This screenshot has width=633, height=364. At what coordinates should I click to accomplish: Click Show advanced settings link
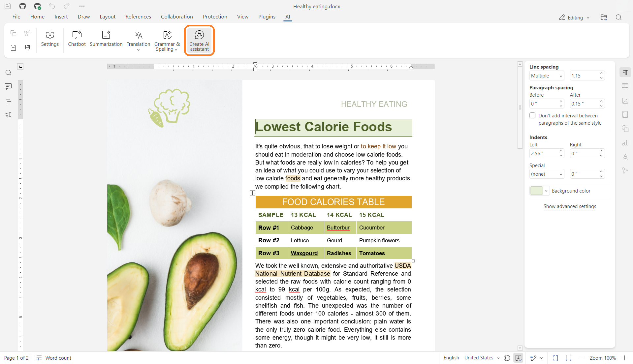coord(570,206)
